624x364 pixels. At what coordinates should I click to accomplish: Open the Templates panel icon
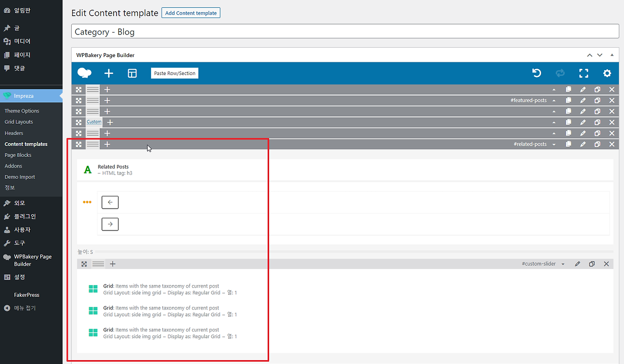(132, 73)
